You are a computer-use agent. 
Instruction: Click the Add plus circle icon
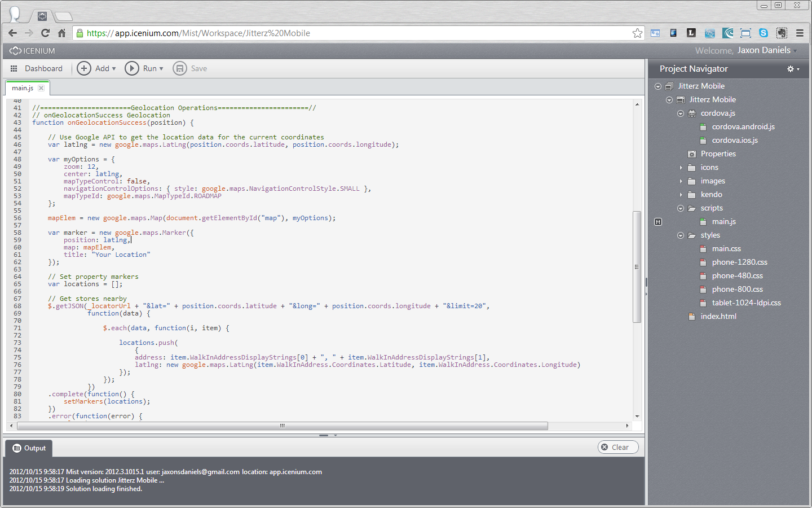pos(84,68)
